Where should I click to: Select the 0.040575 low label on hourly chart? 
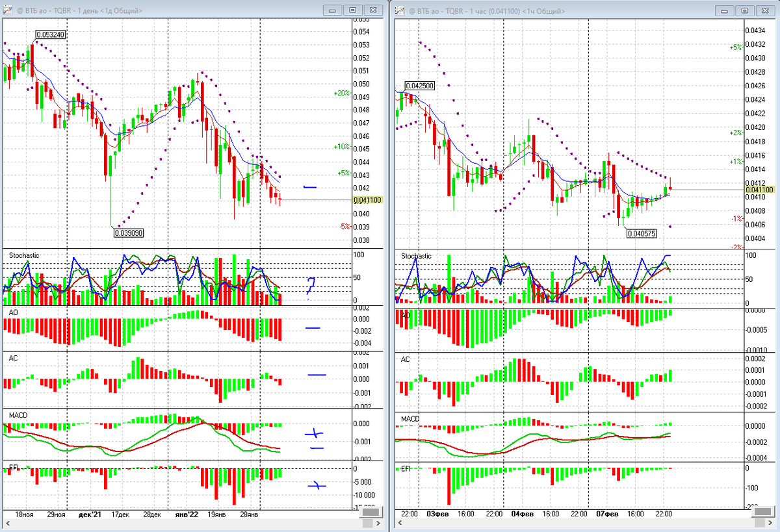[643, 234]
